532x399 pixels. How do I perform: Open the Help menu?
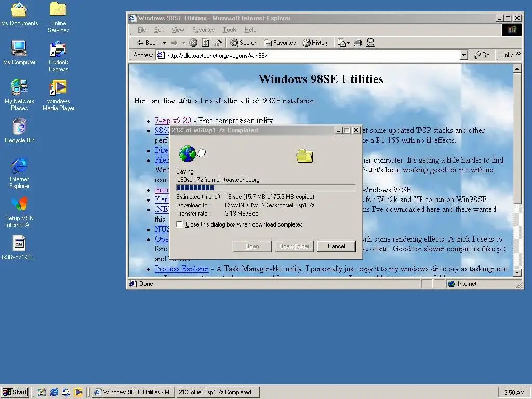250,30
